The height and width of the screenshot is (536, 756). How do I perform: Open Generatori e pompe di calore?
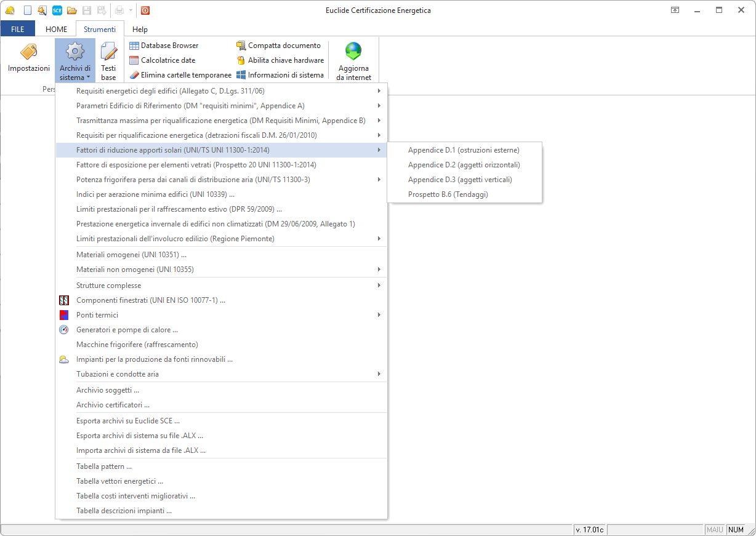127,330
